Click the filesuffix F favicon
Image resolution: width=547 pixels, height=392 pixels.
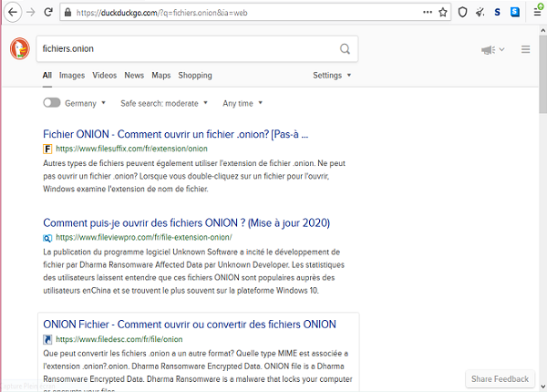click(47, 149)
